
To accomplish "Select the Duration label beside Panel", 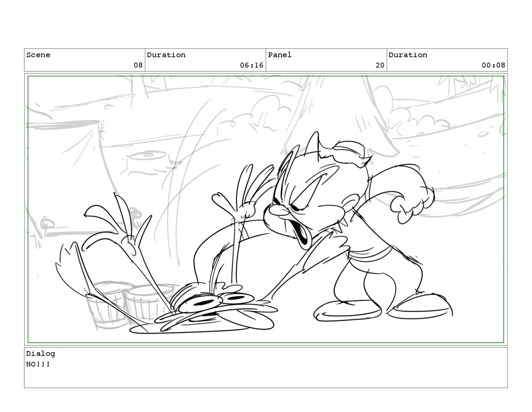I will pyautogui.click(x=408, y=55).
